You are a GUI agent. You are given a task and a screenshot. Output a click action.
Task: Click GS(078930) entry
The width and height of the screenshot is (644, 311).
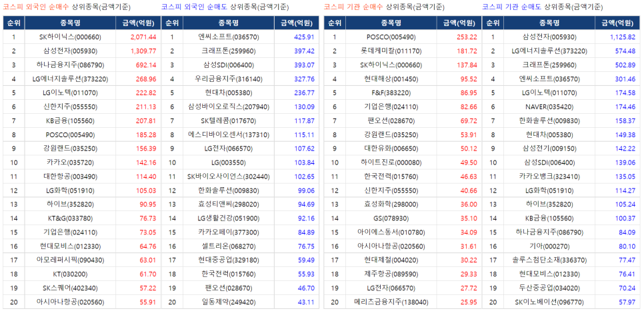tap(391, 218)
